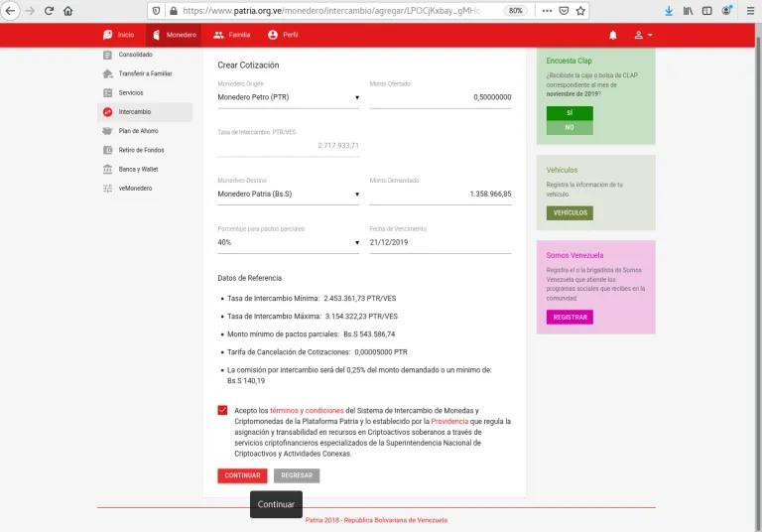Click the Monto Demandado field
The image size is (762, 532).
pyautogui.click(x=441, y=194)
